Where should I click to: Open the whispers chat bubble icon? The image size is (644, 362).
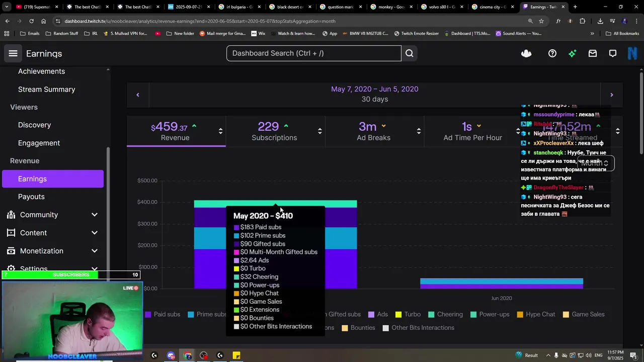coord(613,53)
